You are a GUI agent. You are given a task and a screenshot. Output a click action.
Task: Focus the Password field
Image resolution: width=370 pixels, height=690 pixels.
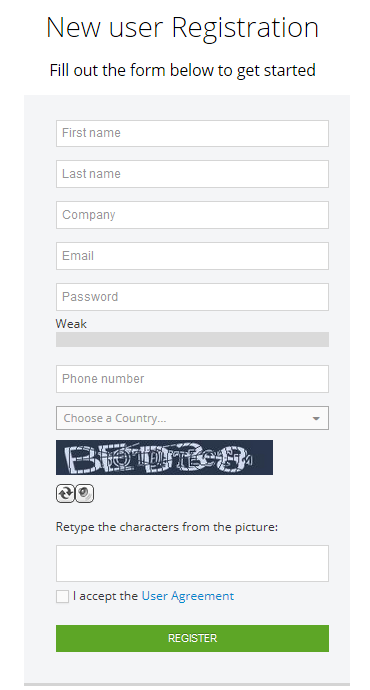(x=192, y=297)
